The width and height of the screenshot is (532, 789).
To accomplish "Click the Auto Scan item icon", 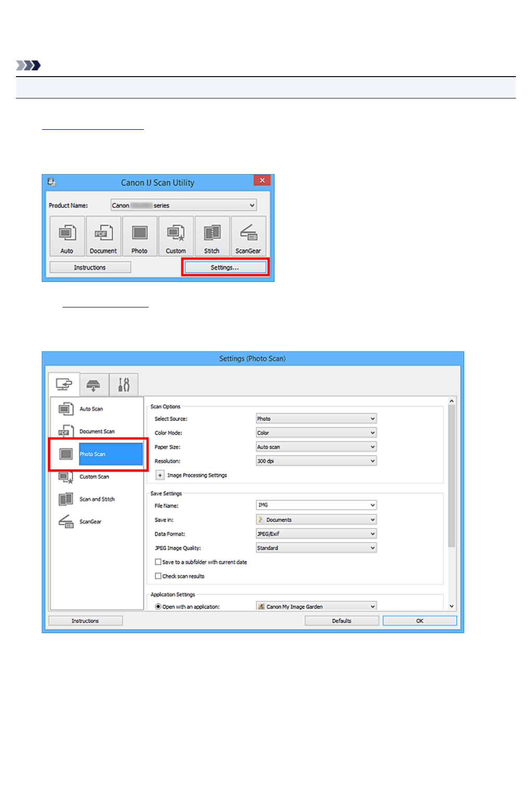I will click(66, 409).
